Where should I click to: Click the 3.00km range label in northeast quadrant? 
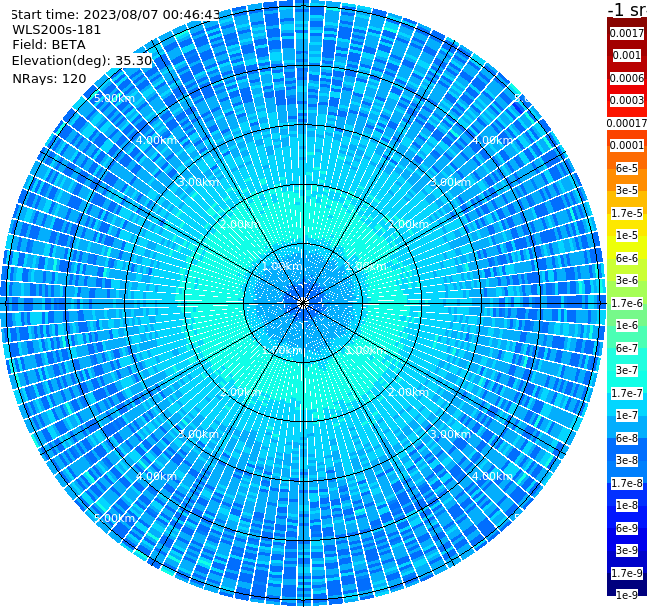pos(451,182)
